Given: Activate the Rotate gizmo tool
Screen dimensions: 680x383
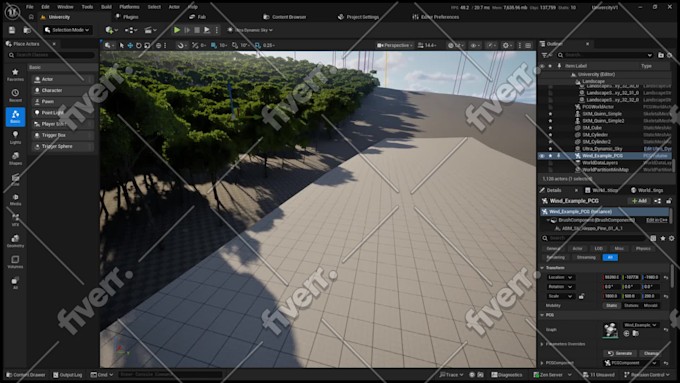Looking at the screenshot, I should (139, 45).
